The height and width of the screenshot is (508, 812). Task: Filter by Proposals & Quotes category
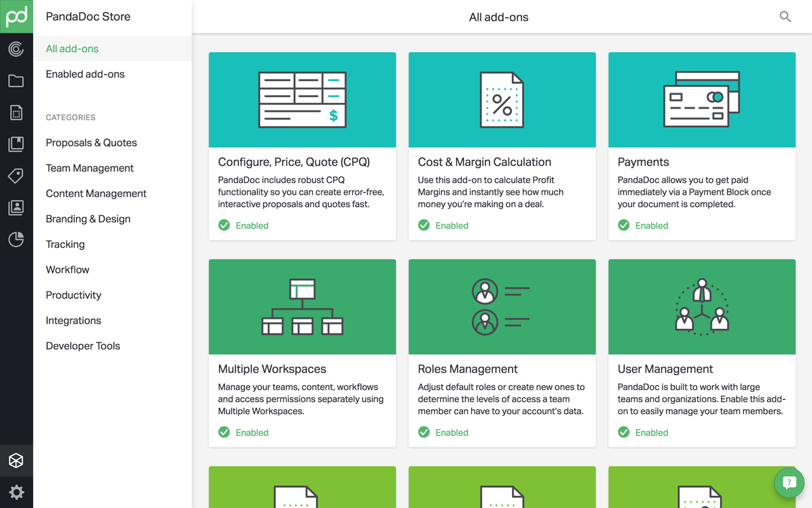[91, 143]
